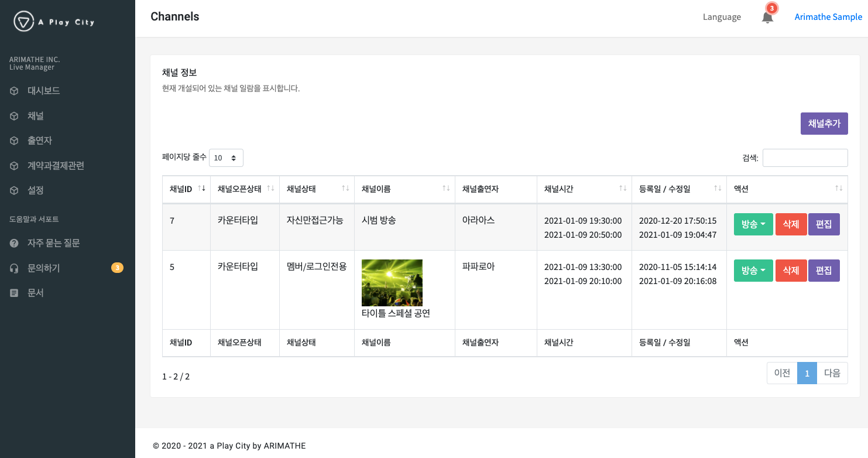Image resolution: width=868 pixels, height=458 pixels.
Task: Open 계약과결제관련 in the sidebar menu
Action: [56, 166]
